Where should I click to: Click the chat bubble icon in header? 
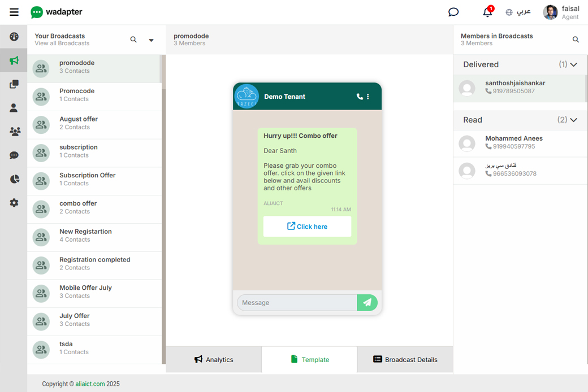point(453,12)
